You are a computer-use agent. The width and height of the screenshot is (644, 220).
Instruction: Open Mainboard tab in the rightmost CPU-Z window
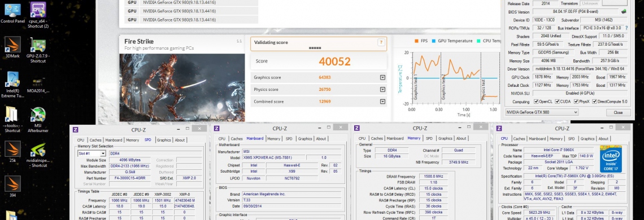pyautogui.click(x=537, y=139)
